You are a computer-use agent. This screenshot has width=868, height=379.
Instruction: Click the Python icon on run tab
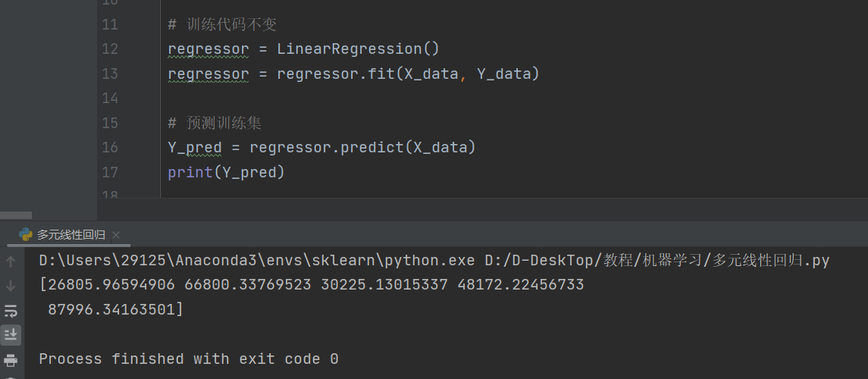coord(26,235)
